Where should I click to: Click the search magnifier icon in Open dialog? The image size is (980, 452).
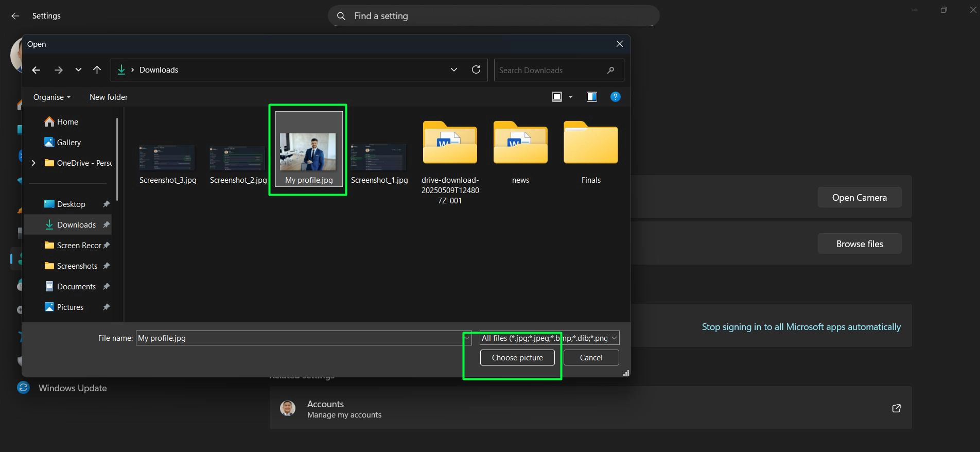tap(611, 70)
